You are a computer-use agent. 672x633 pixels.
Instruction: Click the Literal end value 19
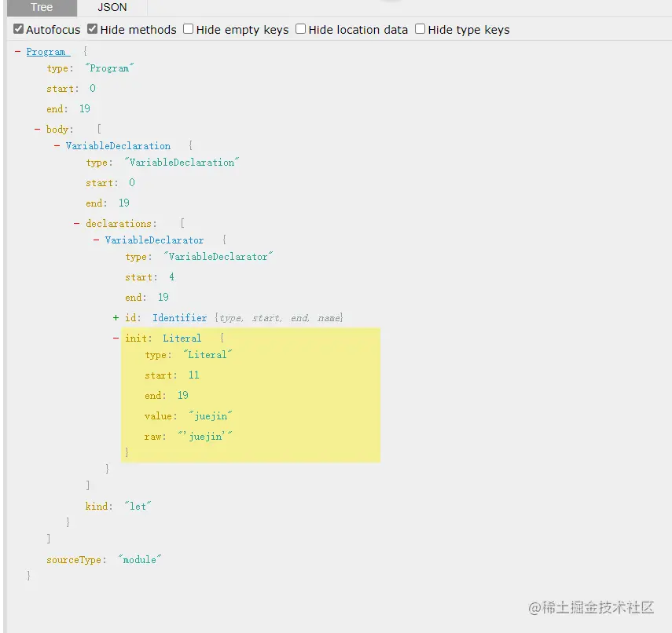182,395
